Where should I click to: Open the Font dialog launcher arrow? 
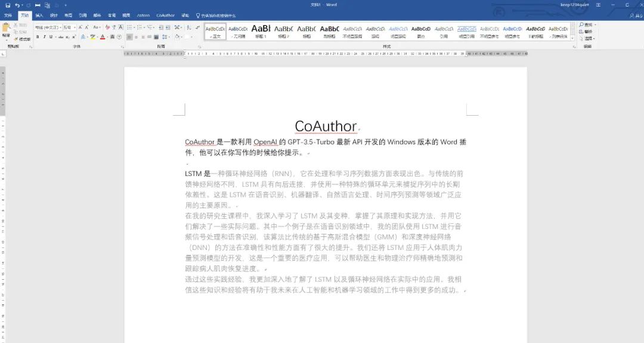(122, 47)
